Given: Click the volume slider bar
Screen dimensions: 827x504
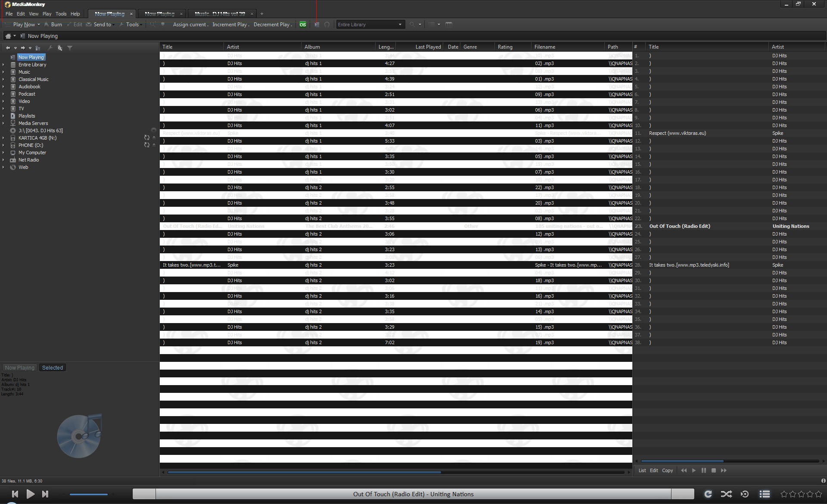Looking at the screenshot, I should click(88, 494).
